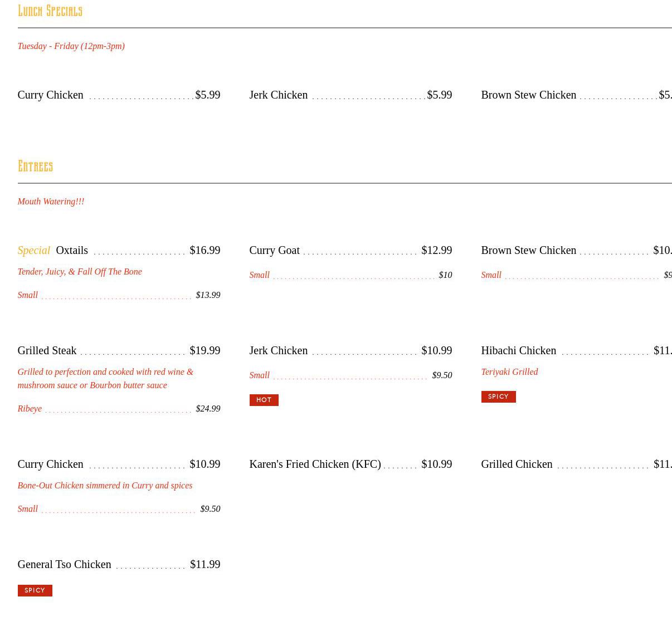Select the Oxtails entree name
672x636 pixels.
(x=72, y=250)
